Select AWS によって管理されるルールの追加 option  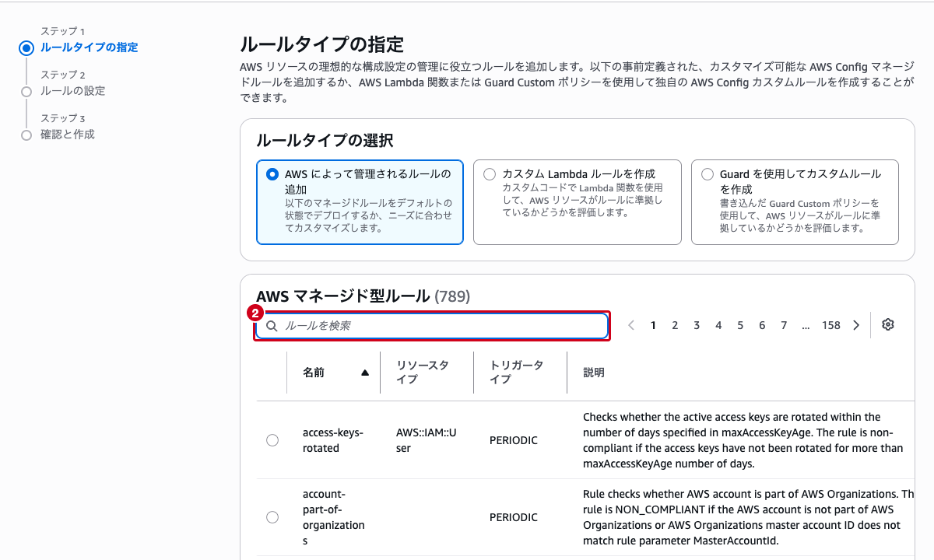tap(360, 202)
